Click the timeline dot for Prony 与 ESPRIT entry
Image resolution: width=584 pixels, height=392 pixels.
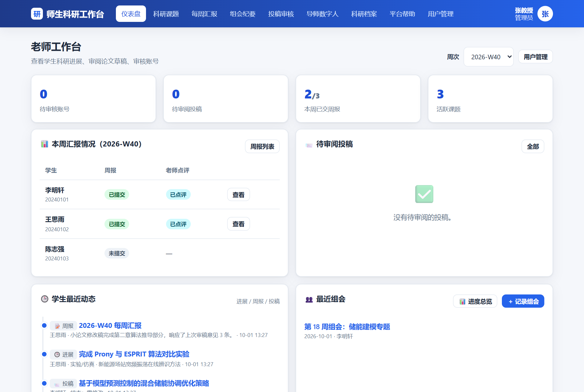click(x=44, y=354)
